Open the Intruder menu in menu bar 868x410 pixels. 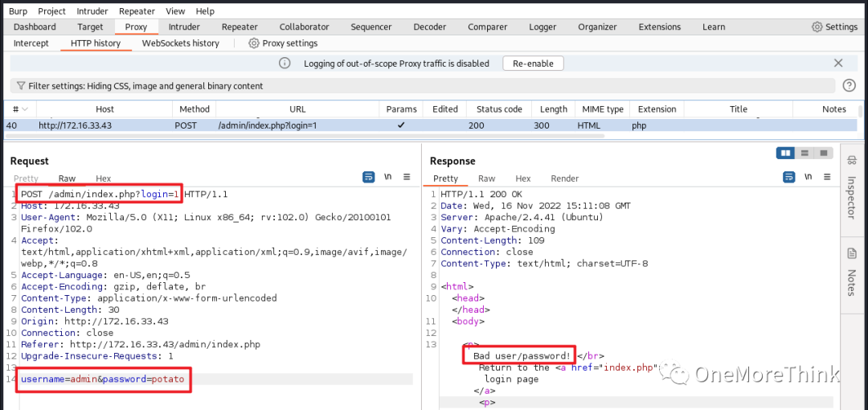tap(92, 11)
